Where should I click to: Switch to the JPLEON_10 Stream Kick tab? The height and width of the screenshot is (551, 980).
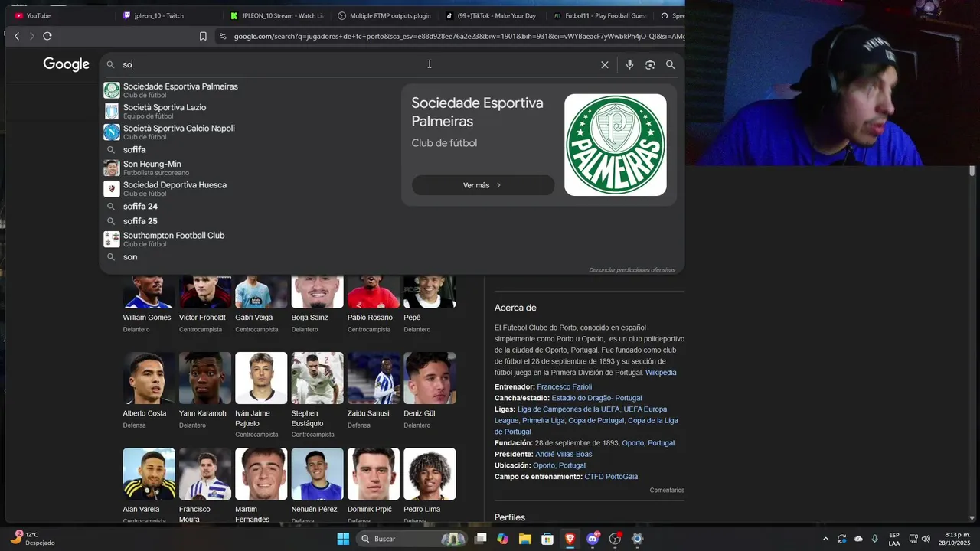click(278, 15)
